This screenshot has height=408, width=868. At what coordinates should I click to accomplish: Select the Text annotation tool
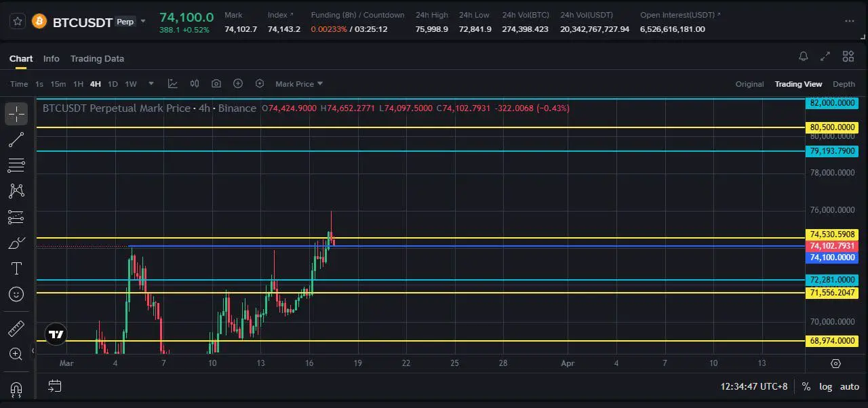tap(16, 268)
